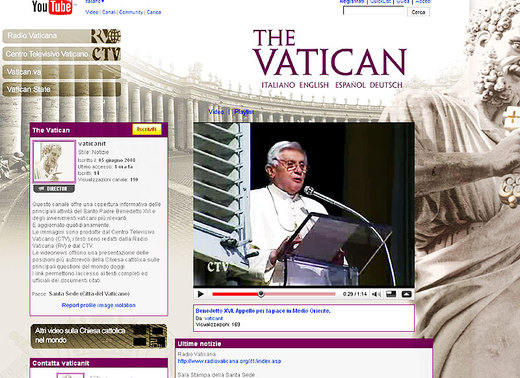Click the vaticanit profile avatar image
520x378 pixels.
[x=54, y=161]
